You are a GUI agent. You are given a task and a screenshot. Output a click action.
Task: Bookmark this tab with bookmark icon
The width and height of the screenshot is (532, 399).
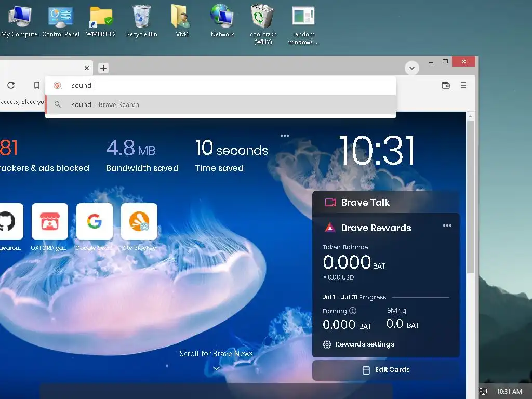[37, 85]
